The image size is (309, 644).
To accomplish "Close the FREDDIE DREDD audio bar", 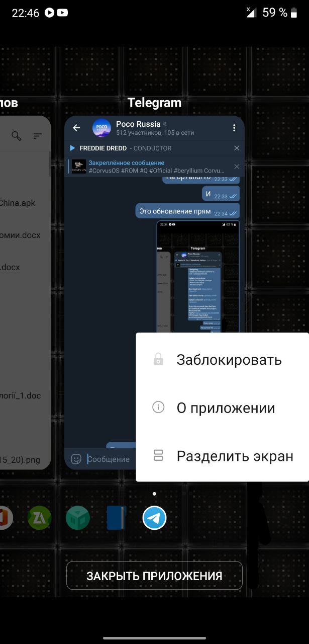I will tap(237, 148).
